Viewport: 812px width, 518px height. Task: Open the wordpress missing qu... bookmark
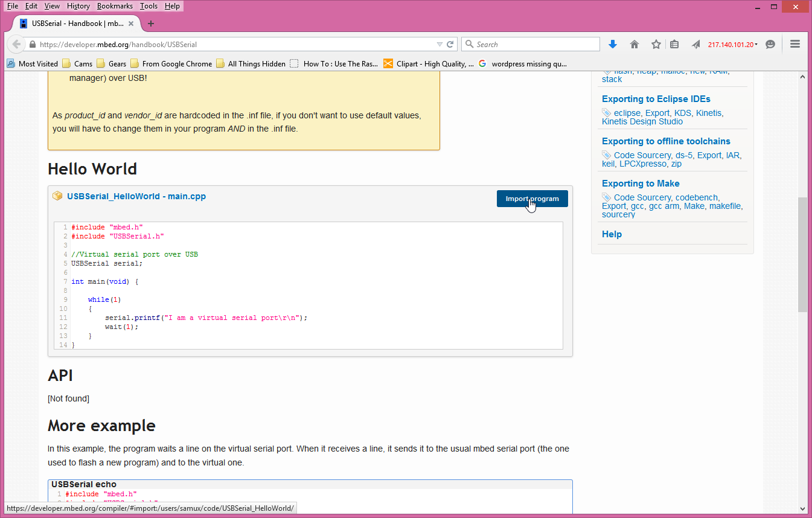[x=523, y=63]
